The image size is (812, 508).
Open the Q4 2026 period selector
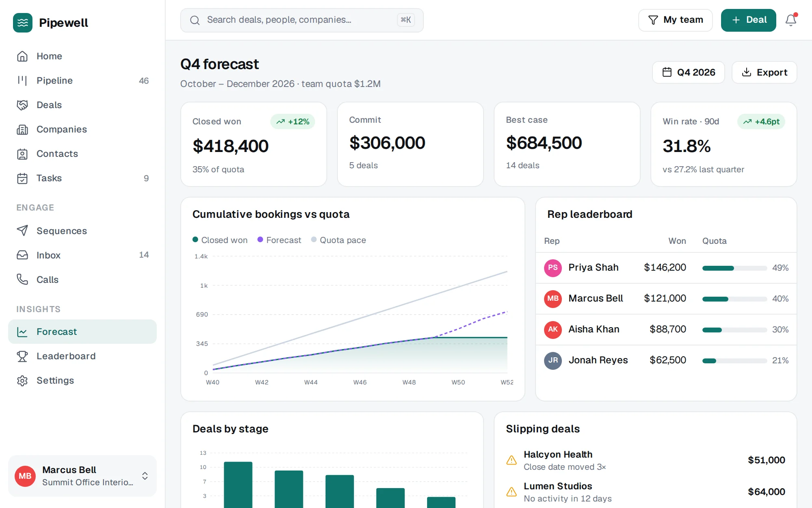click(689, 72)
